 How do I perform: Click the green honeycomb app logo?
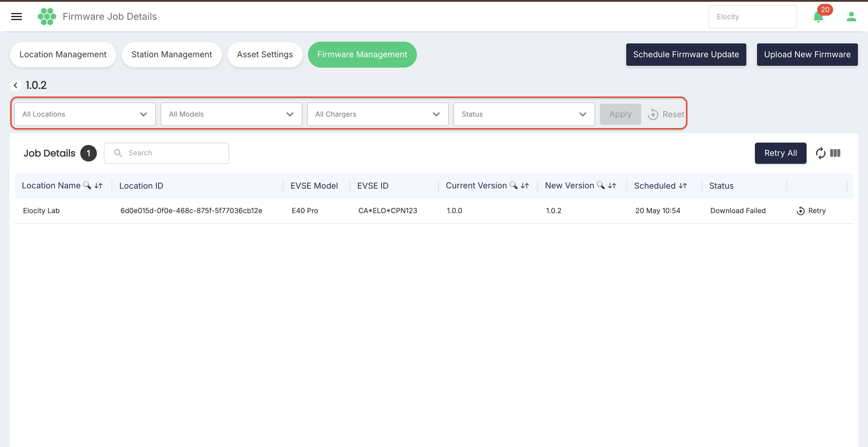point(47,17)
